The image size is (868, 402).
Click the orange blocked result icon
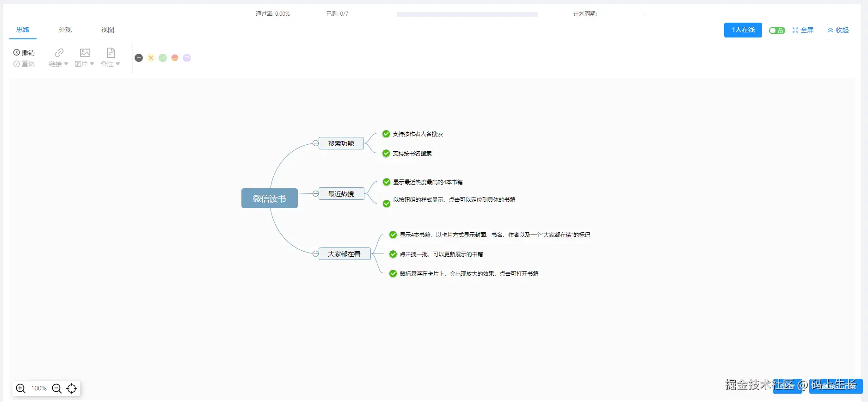tap(175, 58)
